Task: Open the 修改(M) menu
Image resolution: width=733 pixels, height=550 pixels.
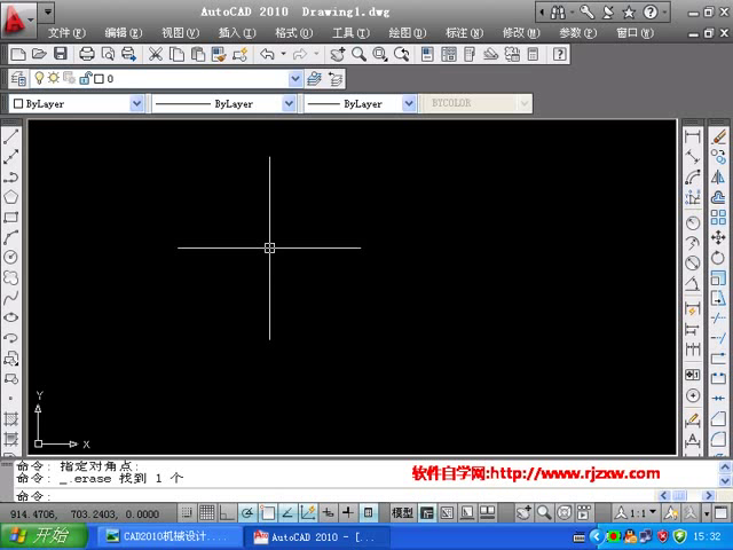Action: pyautogui.click(x=521, y=33)
